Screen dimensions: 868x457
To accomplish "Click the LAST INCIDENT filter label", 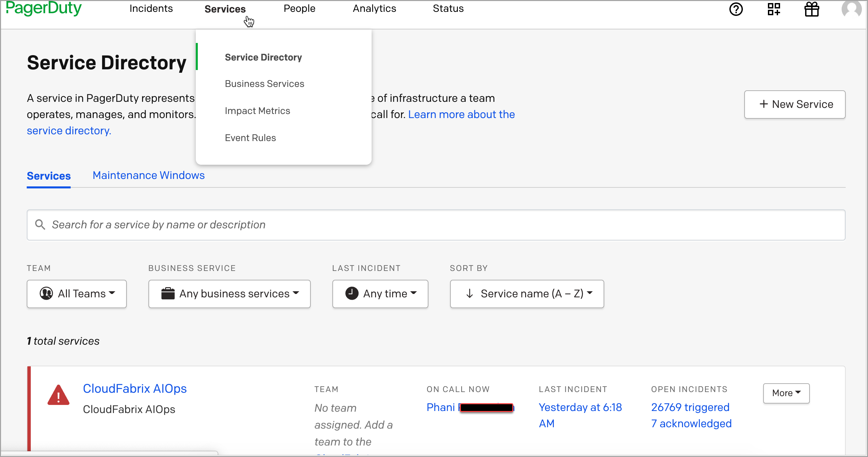I will point(366,268).
